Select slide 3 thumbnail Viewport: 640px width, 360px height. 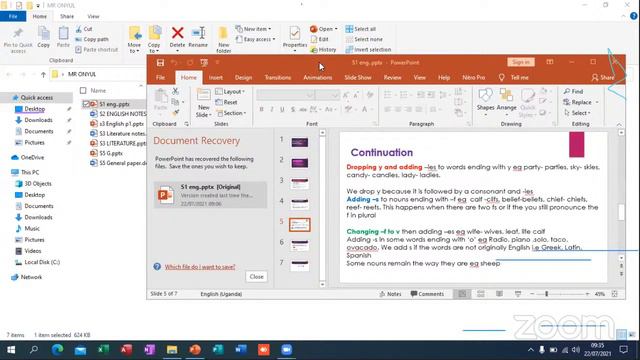(x=300, y=183)
